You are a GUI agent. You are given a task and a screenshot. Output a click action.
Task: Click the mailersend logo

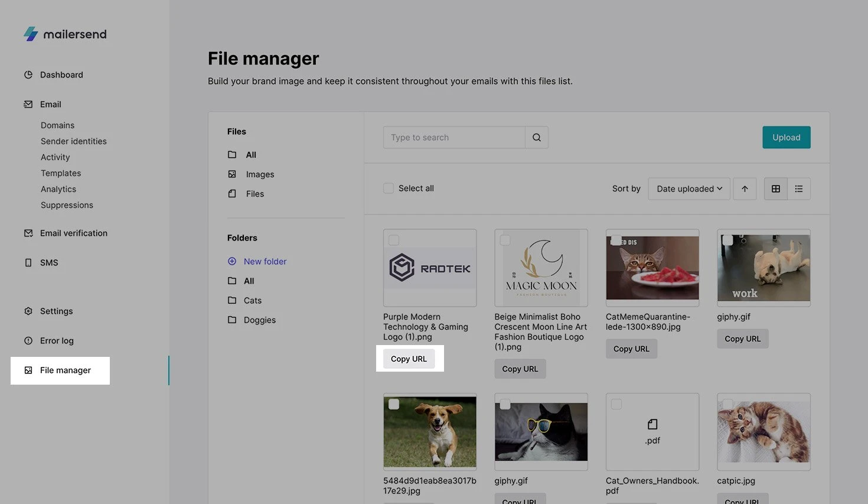65,34
